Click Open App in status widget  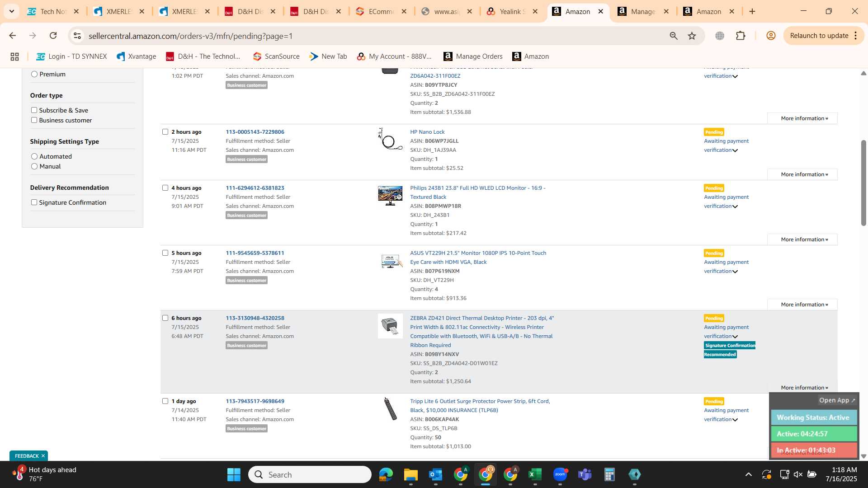[837, 400]
